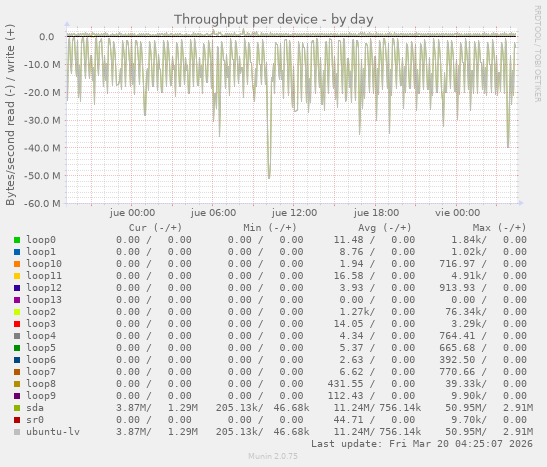Click the loop6 navy legend swatch
This screenshot has height=467, width=547.
point(17,360)
